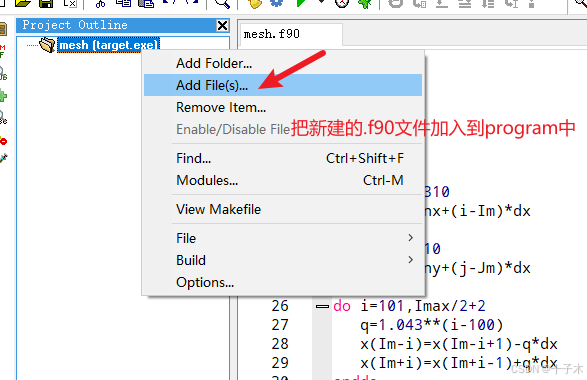Click the green run arrow icon
Viewport: 587px width, 380px height.
301,3
